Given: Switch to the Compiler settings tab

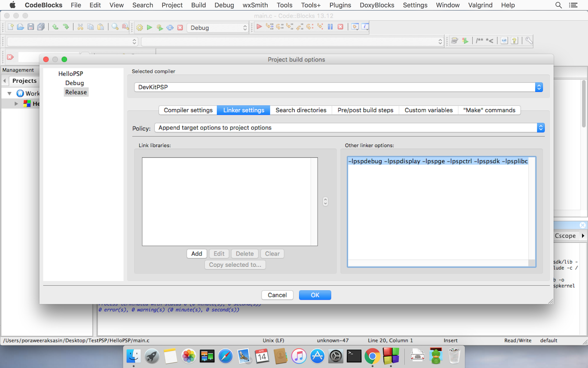Looking at the screenshot, I should click(188, 110).
